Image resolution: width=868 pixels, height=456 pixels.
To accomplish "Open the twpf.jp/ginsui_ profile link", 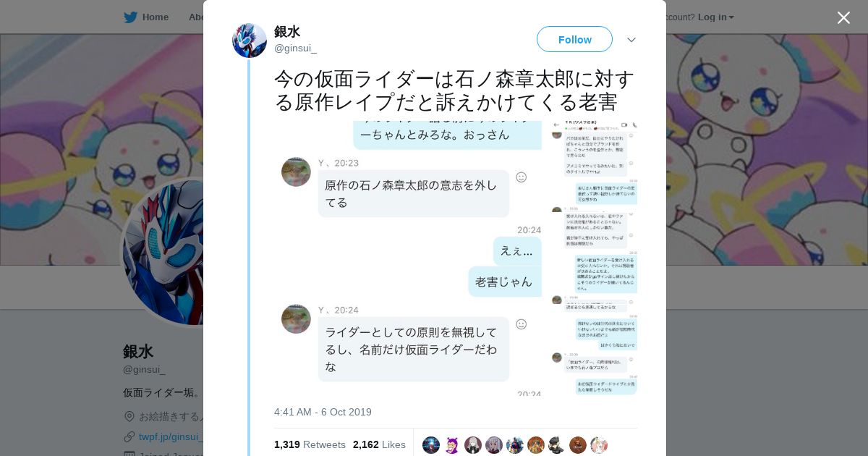I will (x=171, y=436).
